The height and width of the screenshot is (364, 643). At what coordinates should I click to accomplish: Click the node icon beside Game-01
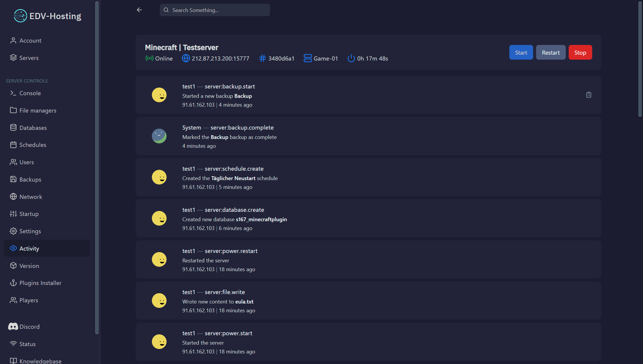click(308, 58)
